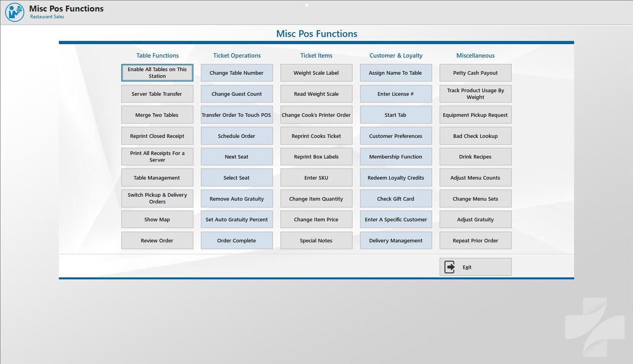Screen dimensions: 633x364
Task: Click Review Order button
Action: click(157, 241)
